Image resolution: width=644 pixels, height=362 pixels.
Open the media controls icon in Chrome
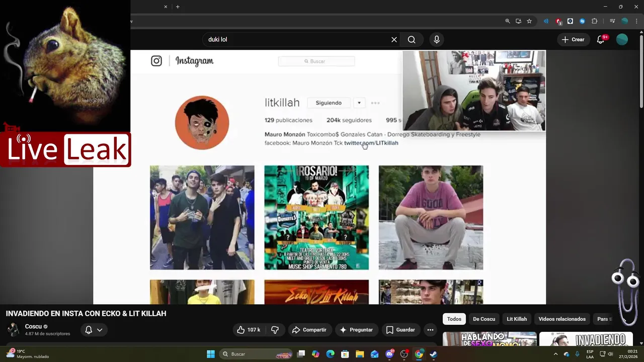(612, 21)
